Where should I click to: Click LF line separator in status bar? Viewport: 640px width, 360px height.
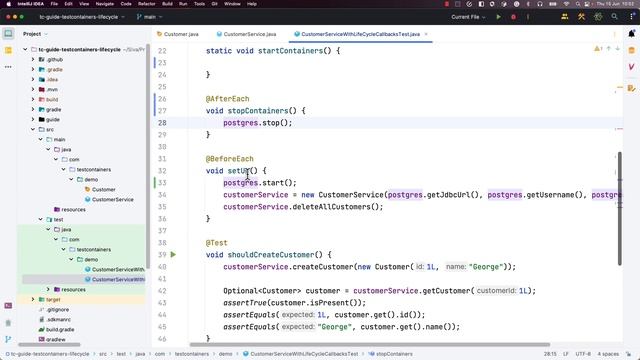(566, 354)
